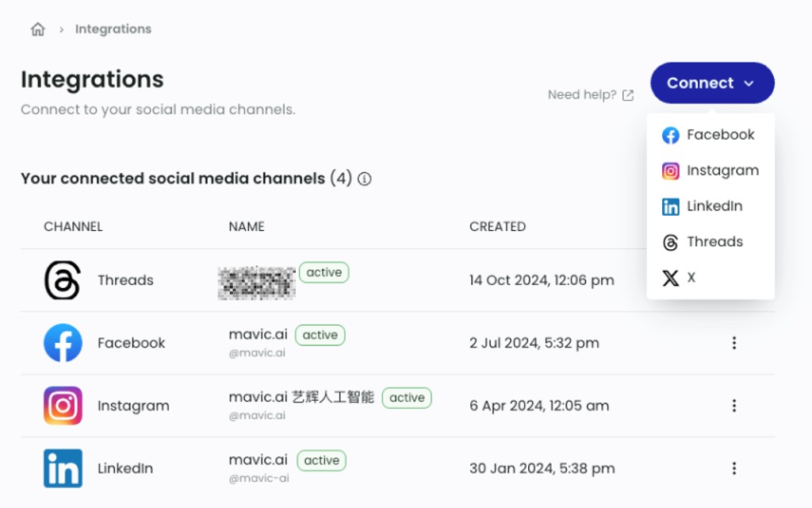The image size is (812, 508).
Task: Click mavic.ai name in LinkedIn row
Action: point(258,460)
